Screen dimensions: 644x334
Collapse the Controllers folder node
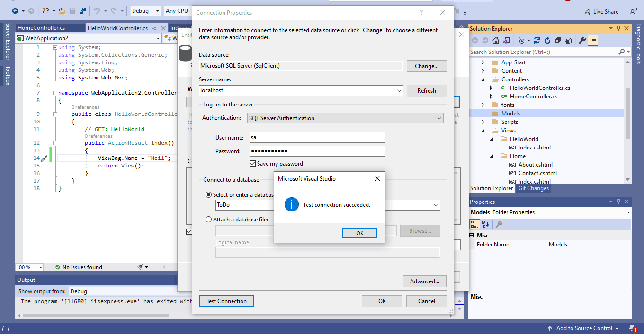tap(483, 79)
